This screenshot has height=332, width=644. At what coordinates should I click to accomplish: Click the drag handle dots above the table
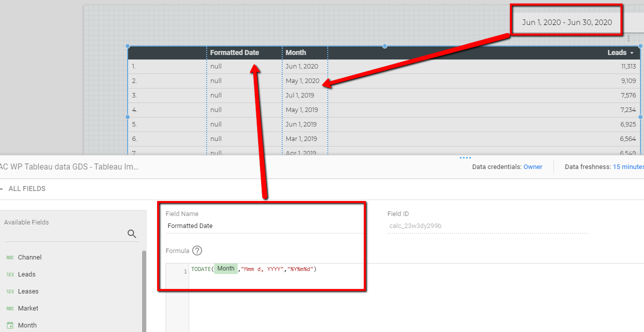pos(629,38)
